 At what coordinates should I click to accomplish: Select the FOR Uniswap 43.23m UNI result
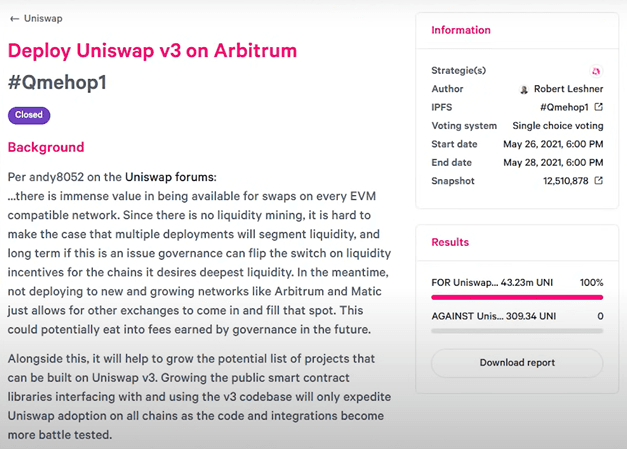[517, 283]
